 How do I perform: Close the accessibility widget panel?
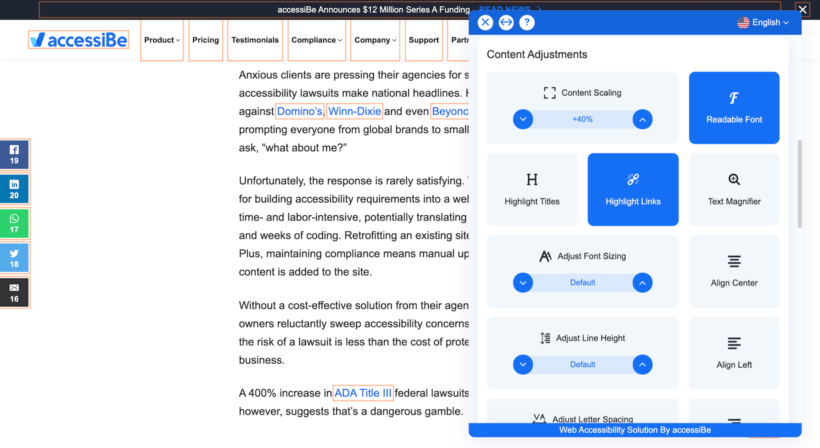pyautogui.click(x=485, y=22)
